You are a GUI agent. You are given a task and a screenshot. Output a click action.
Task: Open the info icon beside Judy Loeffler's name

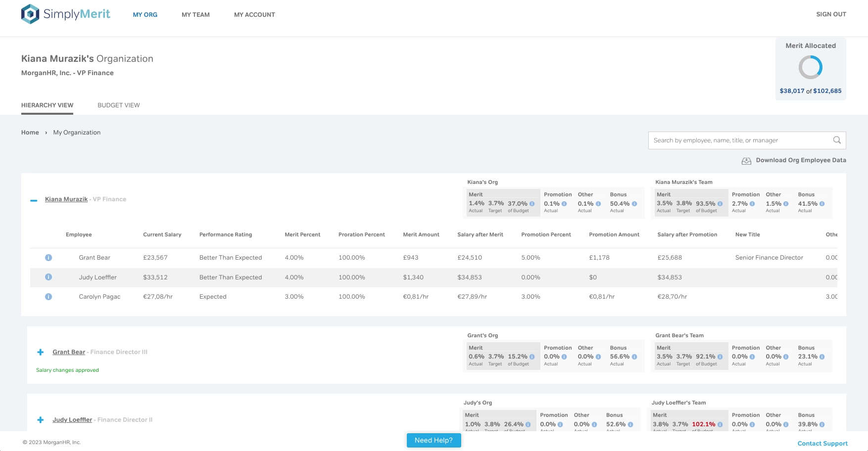coord(48,277)
